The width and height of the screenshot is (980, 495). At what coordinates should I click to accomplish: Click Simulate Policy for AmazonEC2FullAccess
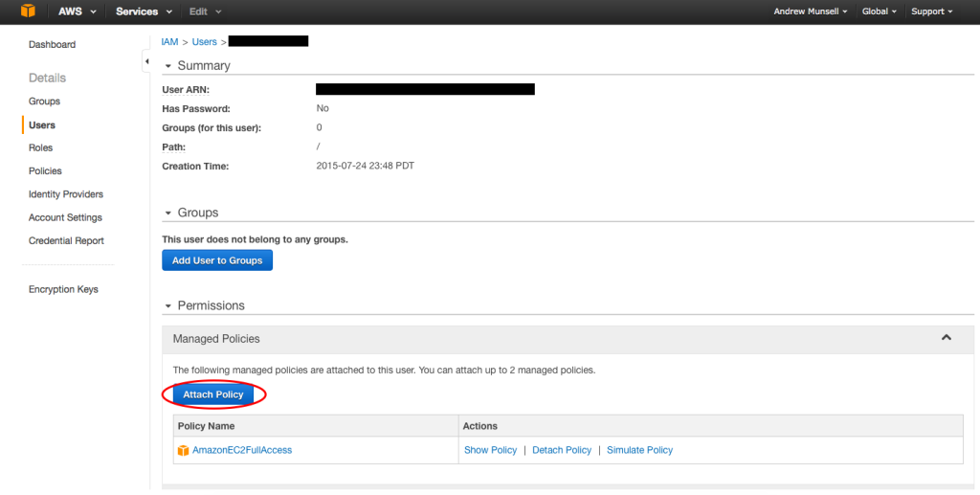[639, 450]
